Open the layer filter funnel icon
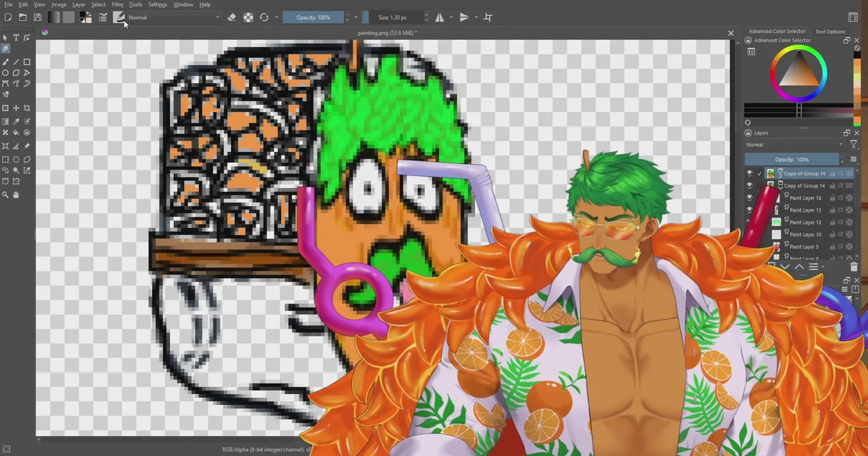The width and height of the screenshot is (868, 456). tap(853, 144)
